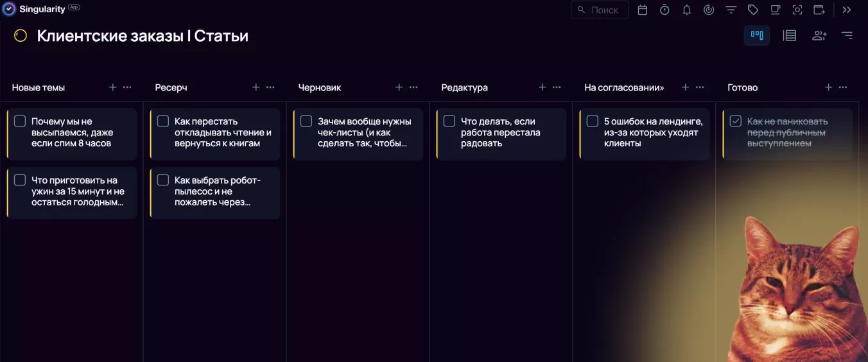Open card text Почему мы не высыпаемся
The image size is (868, 362).
tap(72, 132)
